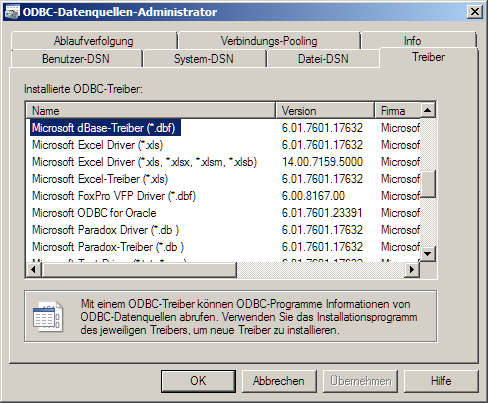Switch to the Datei-DSN tab
Viewport: 488px width, 403px height.
point(323,59)
